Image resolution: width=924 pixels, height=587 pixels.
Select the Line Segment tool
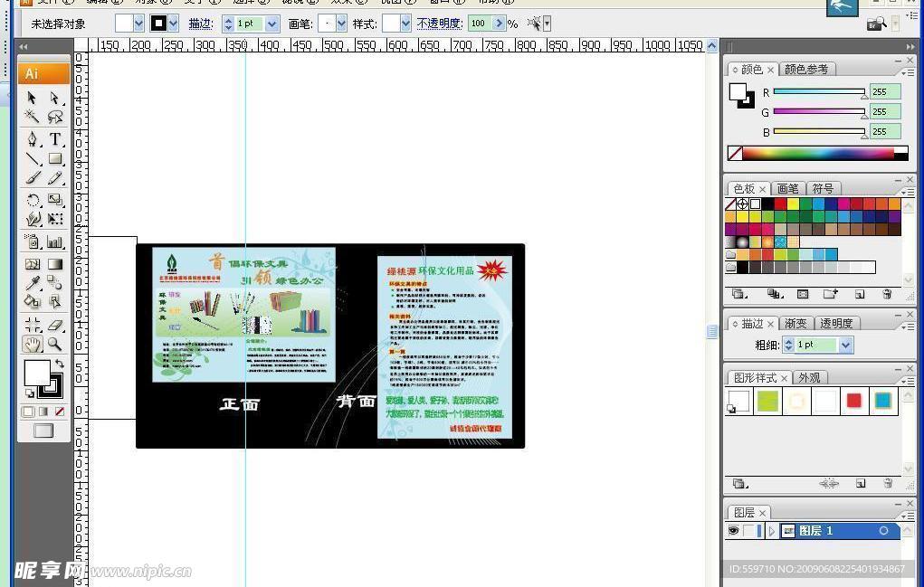pyautogui.click(x=33, y=159)
